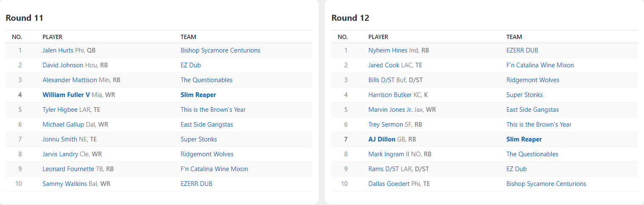
Task: Click Round 11 TEAM column header
Action: click(188, 37)
